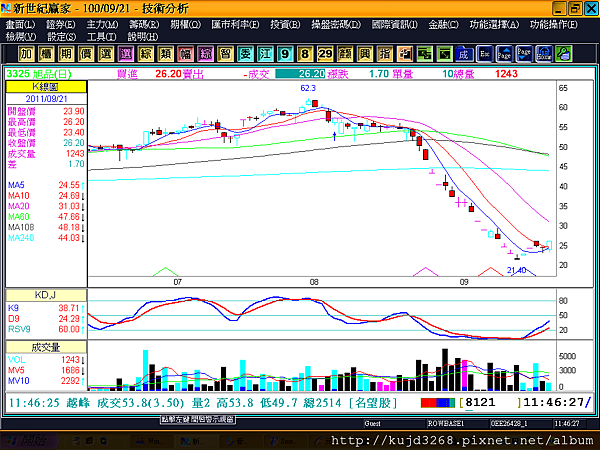600x450 pixels.
Task: Click the 08 month axis label
Action: click(314, 282)
